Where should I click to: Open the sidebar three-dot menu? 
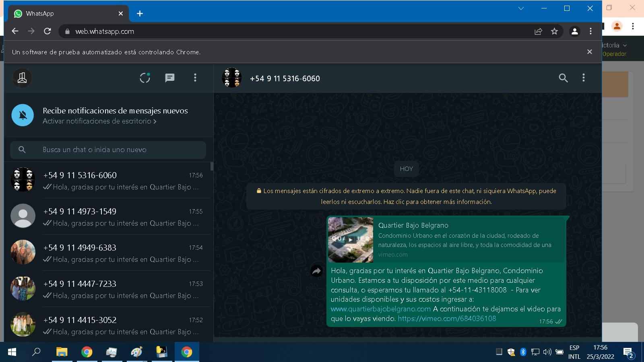[x=195, y=78]
